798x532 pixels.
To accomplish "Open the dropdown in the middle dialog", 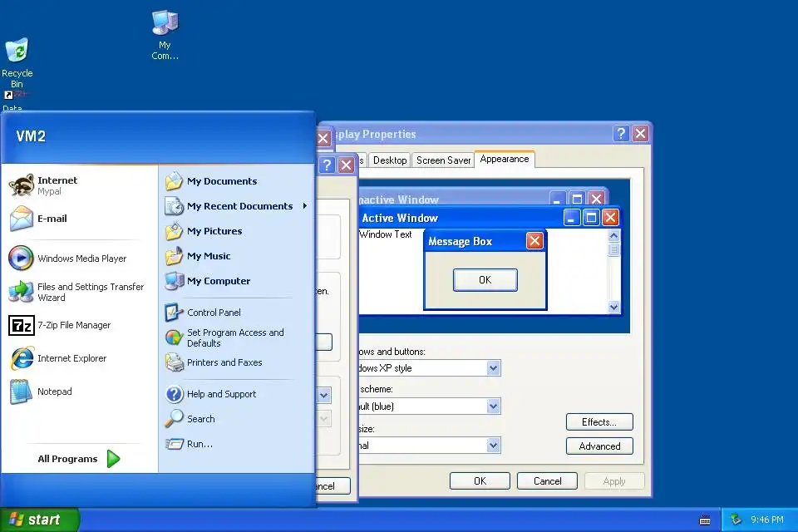I will (x=324, y=395).
